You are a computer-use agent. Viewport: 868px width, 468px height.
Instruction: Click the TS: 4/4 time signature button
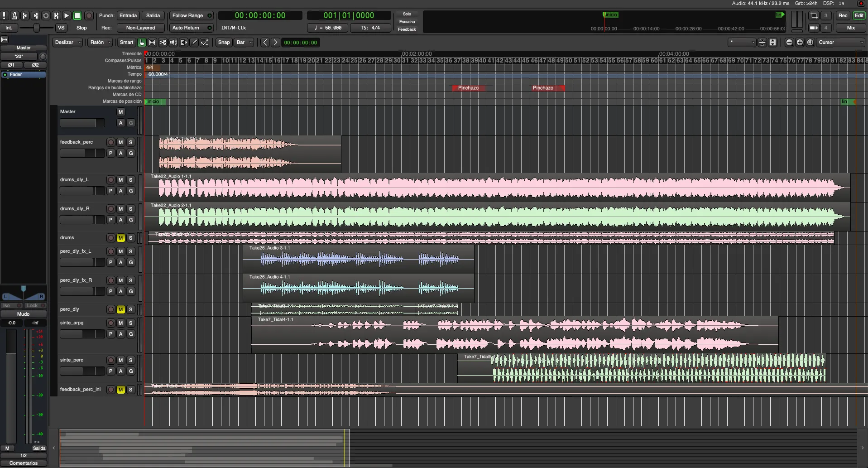click(370, 28)
